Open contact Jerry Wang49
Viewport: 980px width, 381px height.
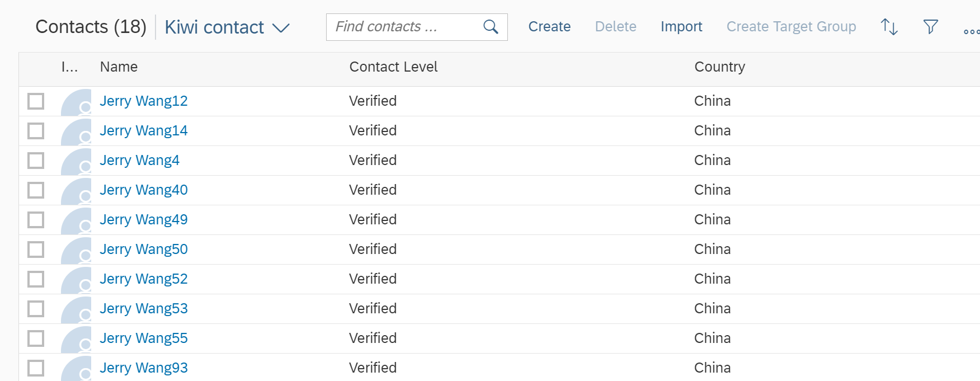click(x=144, y=220)
